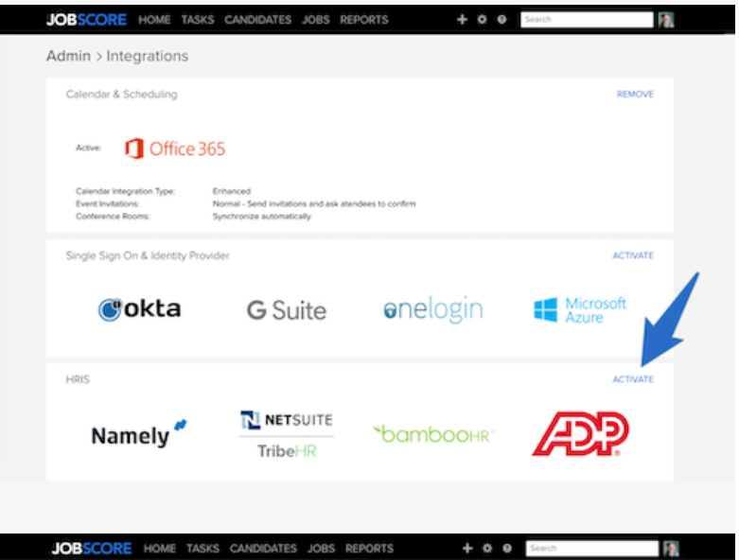Click the 'Calendar & Scheduling' section heading
739x560 pixels.
[x=122, y=95]
